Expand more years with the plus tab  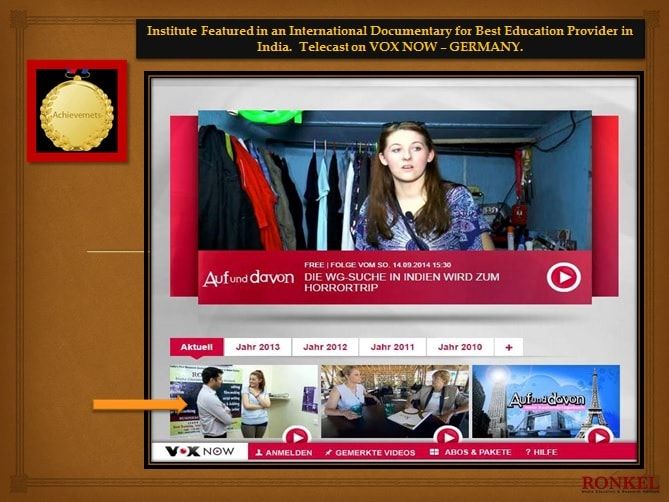[509, 347]
